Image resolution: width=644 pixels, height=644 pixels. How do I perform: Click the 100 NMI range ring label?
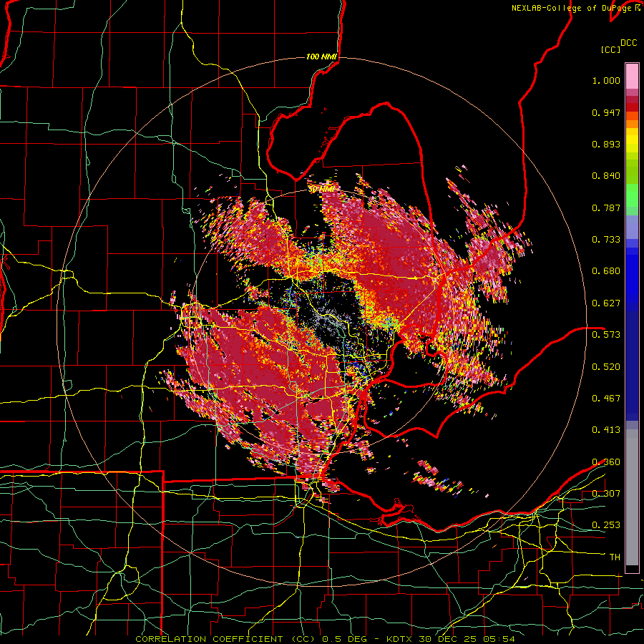click(321, 57)
